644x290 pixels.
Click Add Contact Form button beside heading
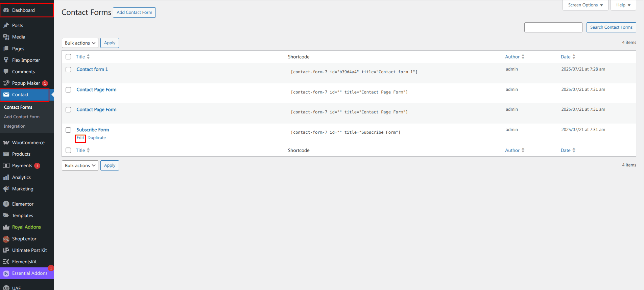pos(134,12)
